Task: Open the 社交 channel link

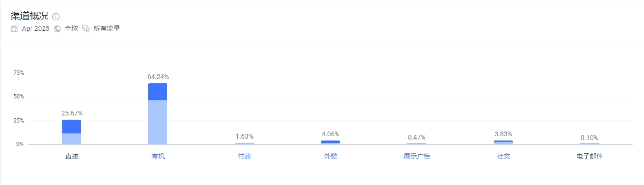Action: tap(503, 156)
